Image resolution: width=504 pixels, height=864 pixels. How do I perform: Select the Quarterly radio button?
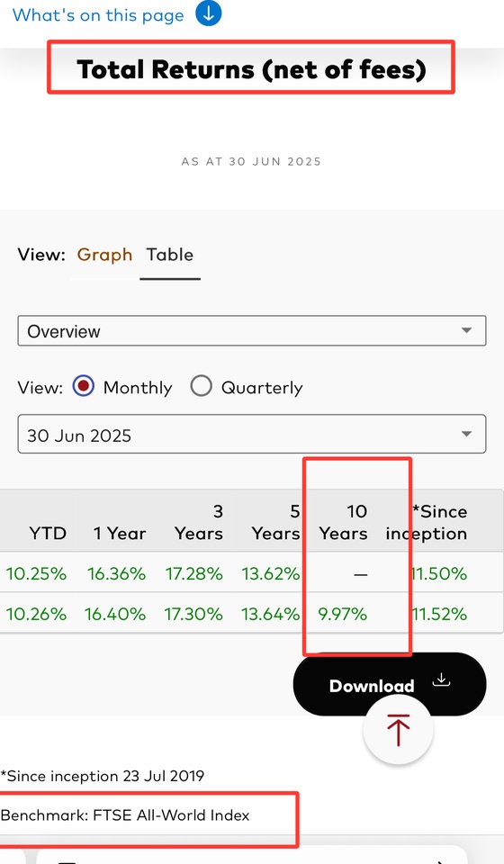click(201, 386)
